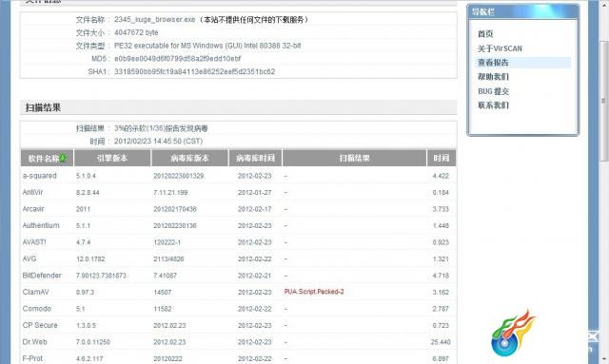Click Authentium database version 201202230136
Image resolution: width=609 pixels, height=364 pixels.
pos(175,226)
